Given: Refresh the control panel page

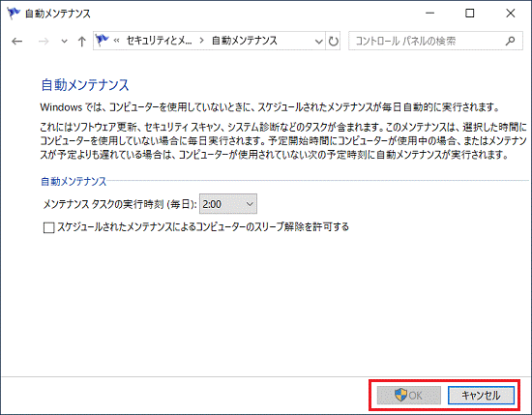Looking at the screenshot, I should tap(333, 42).
